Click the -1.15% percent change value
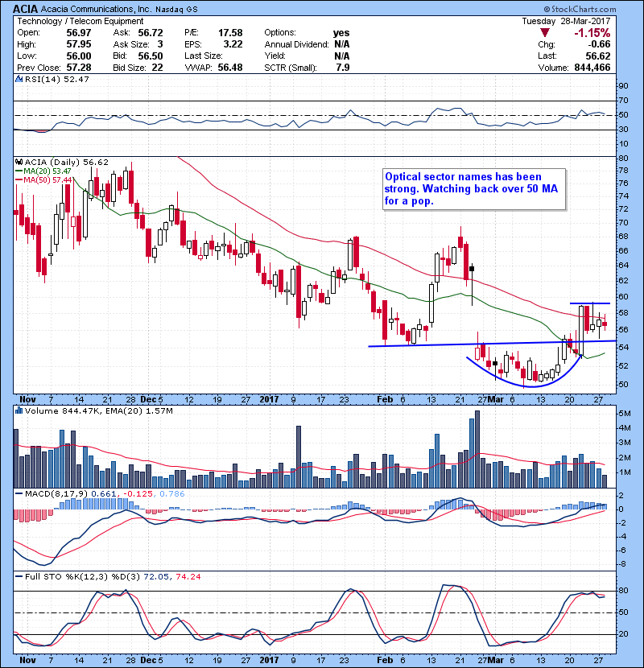The image size is (644, 668). tap(593, 33)
